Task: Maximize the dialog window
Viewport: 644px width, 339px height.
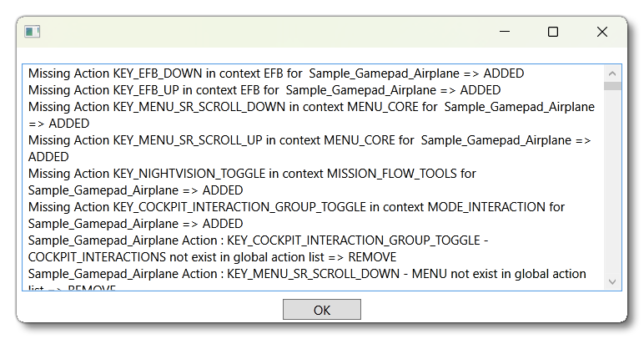Action: [x=552, y=32]
